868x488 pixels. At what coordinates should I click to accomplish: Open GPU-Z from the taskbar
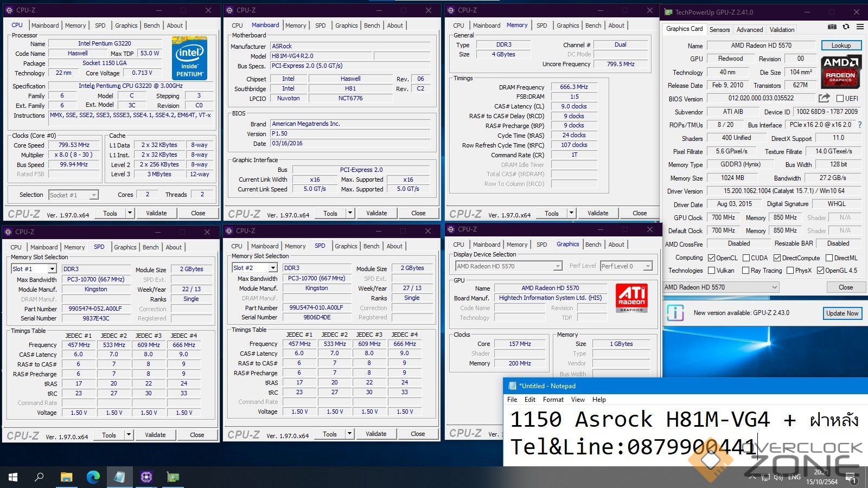[173, 477]
